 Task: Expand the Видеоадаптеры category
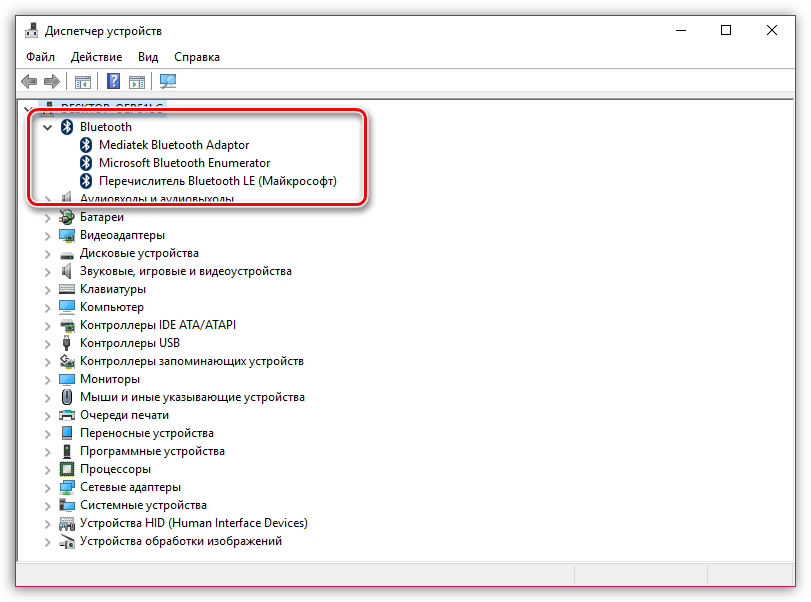pos(47,235)
